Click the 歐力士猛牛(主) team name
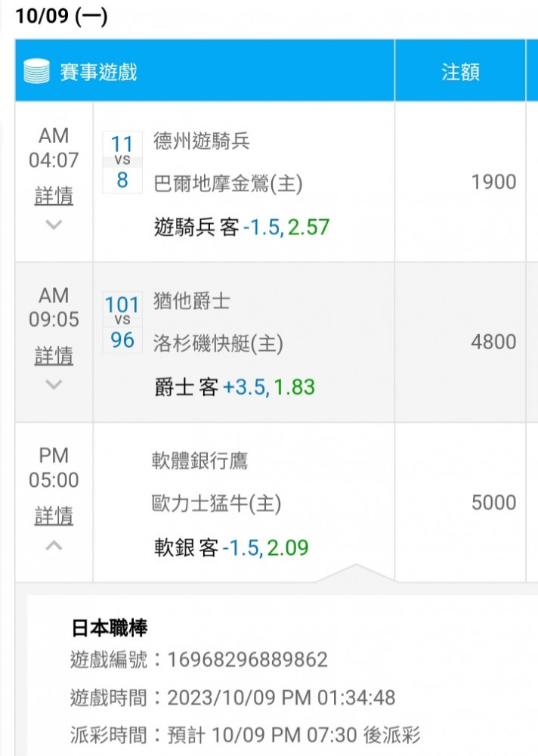This screenshot has width=538, height=756. [216, 504]
